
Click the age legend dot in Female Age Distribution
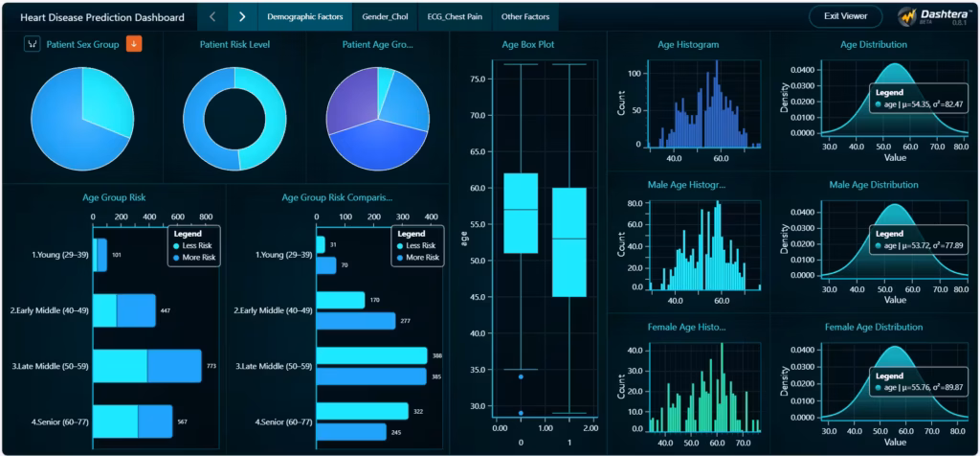[878, 387]
